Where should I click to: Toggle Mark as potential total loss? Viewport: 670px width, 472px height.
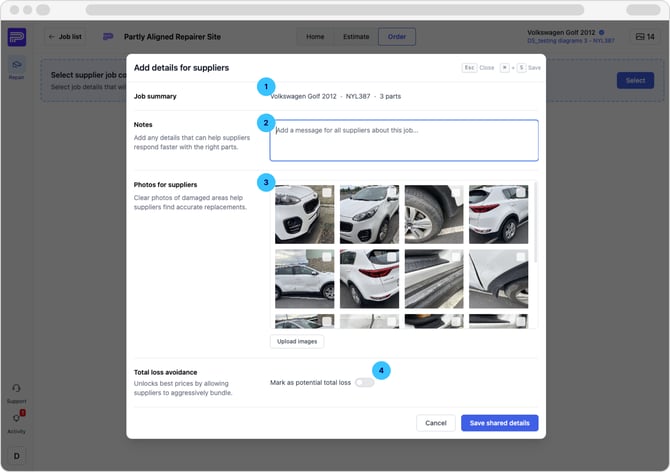[364, 382]
